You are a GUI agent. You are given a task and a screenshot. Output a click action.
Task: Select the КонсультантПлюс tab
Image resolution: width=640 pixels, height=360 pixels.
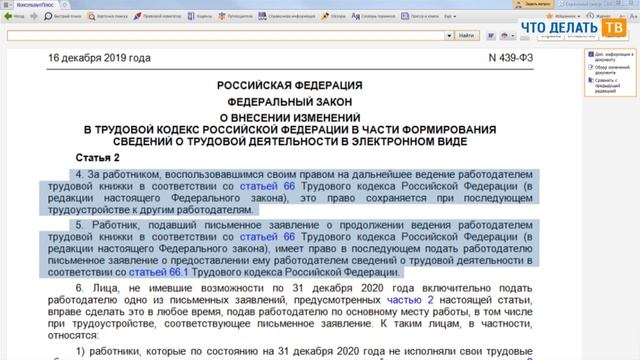click(35, 4)
